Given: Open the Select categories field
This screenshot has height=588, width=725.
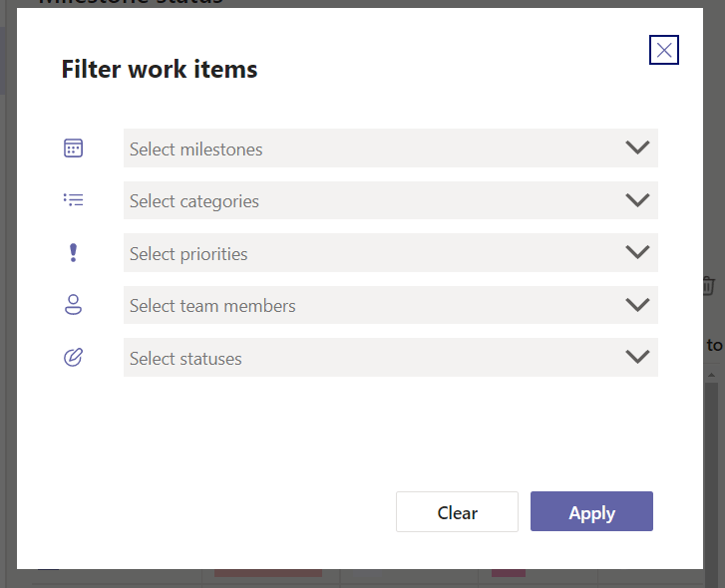Looking at the screenshot, I should [369, 200].
